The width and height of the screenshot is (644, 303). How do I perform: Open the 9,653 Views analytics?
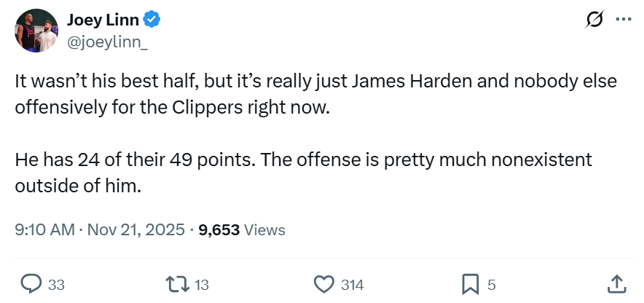click(241, 230)
